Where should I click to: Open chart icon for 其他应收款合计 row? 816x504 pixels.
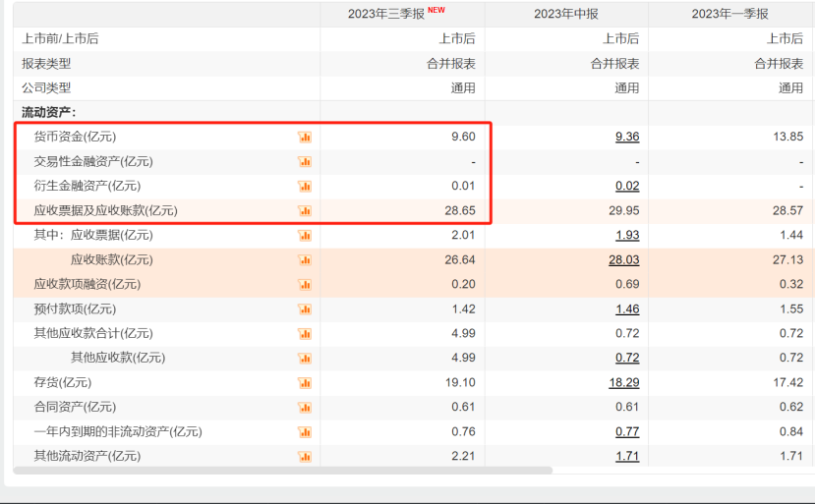(x=305, y=334)
